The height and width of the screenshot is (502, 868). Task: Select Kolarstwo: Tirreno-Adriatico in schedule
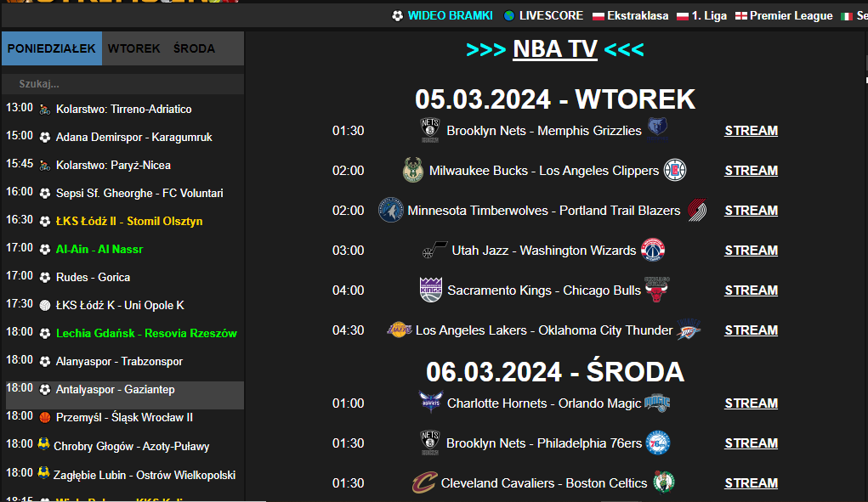124,110
